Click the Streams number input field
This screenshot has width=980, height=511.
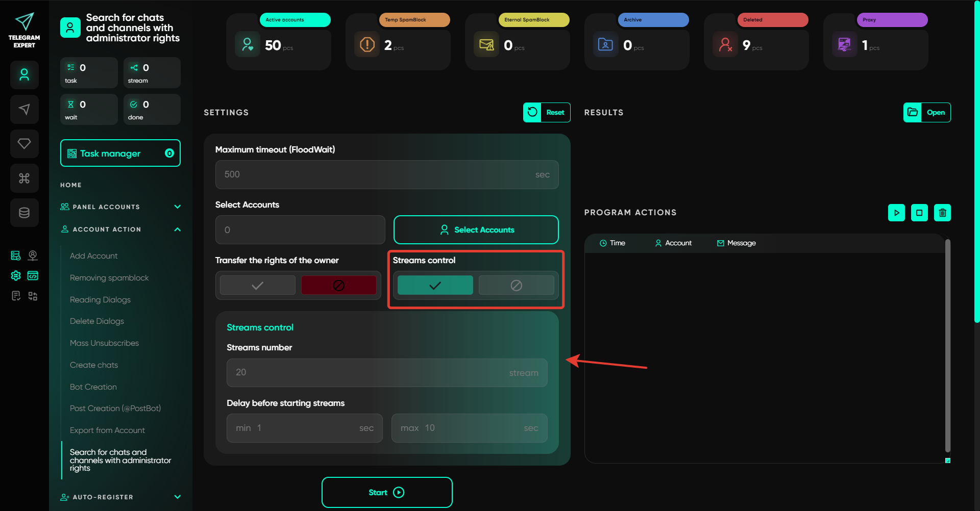tap(386, 373)
